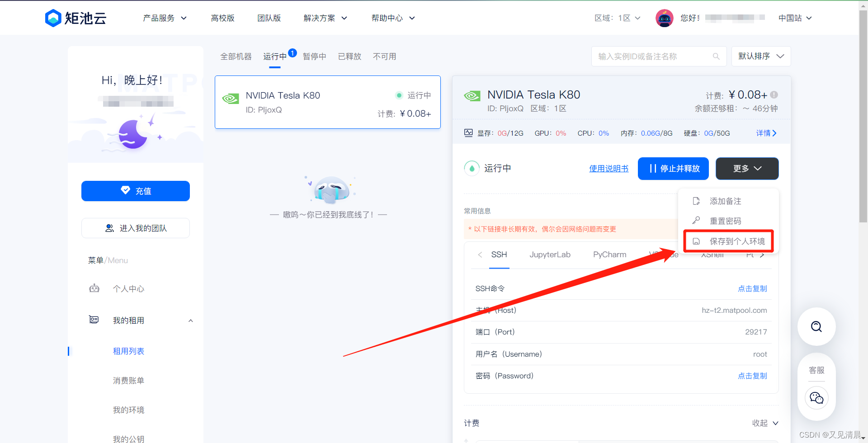
Task: Click the 我的租用 machine icon
Action: pos(94,320)
